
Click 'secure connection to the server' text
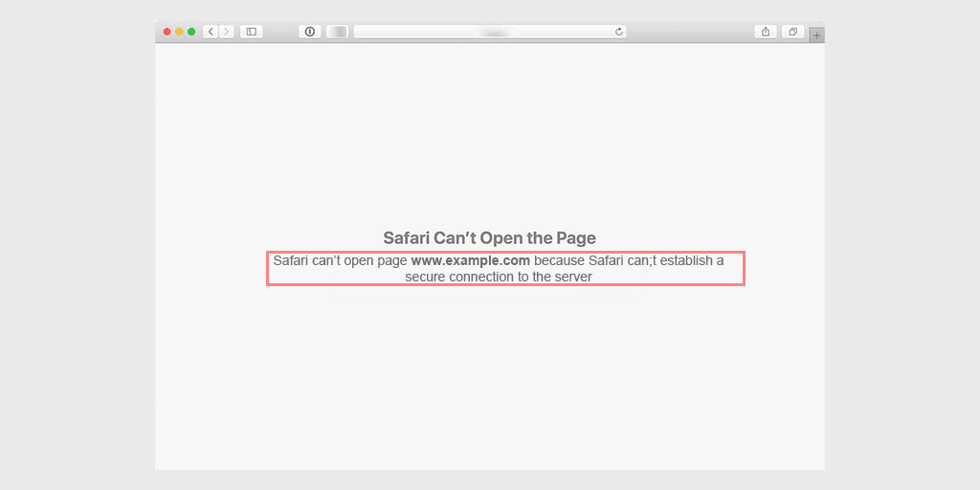click(x=498, y=277)
